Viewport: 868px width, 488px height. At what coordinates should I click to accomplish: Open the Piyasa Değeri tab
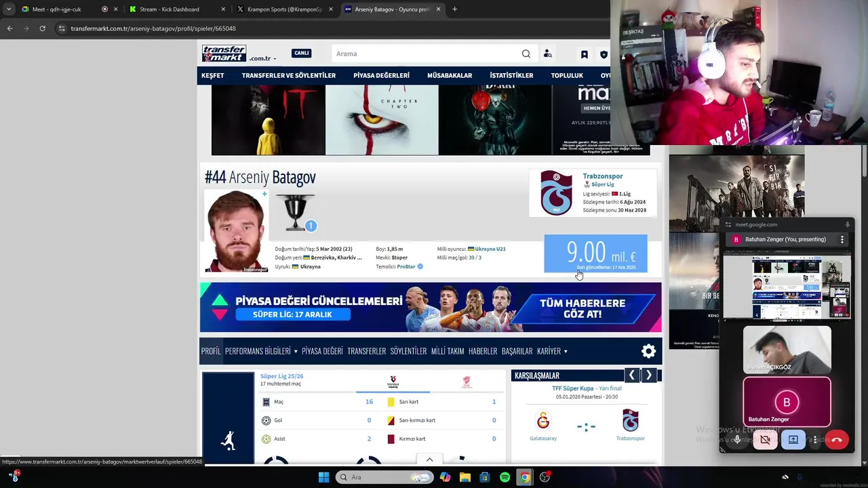322,351
